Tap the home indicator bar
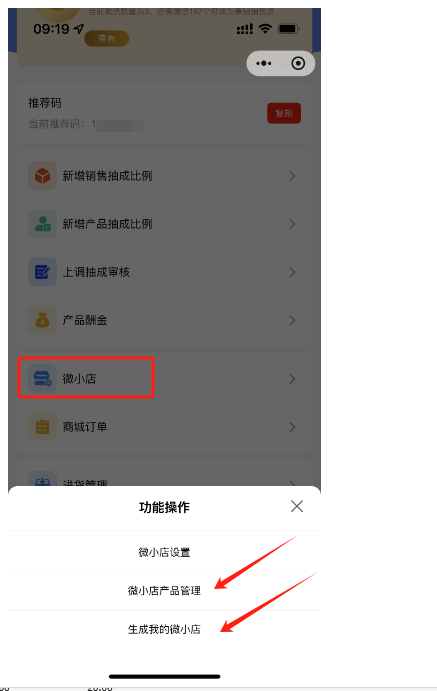Image resolution: width=437 pixels, height=691 pixels. tap(164, 676)
